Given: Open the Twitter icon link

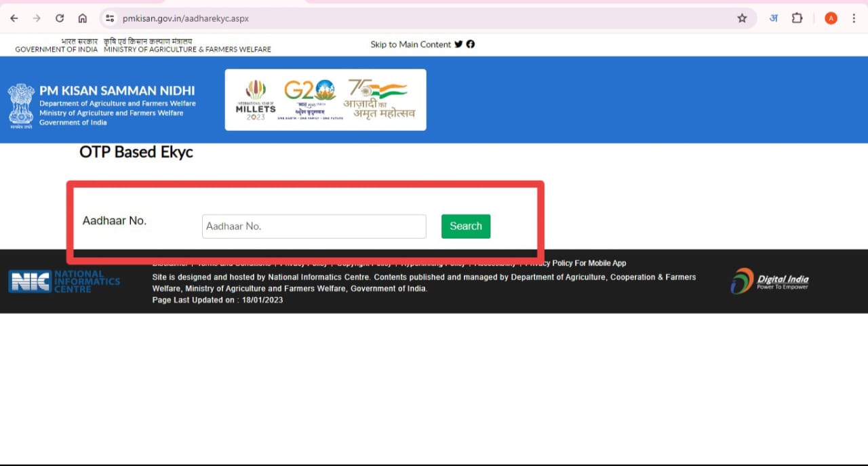Looking at the screenshot, I should (x=459, y=44).
